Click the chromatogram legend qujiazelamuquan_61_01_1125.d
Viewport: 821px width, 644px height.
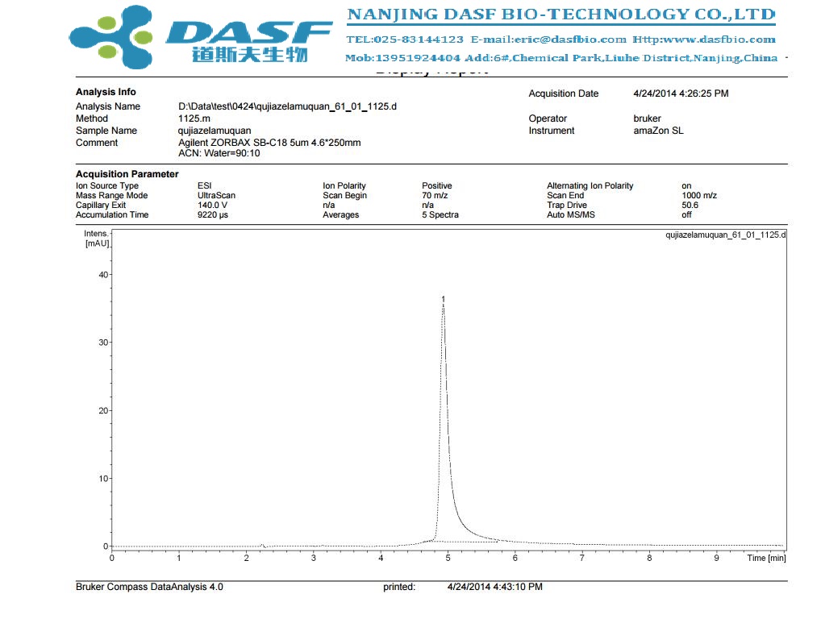tap(725, 235)
